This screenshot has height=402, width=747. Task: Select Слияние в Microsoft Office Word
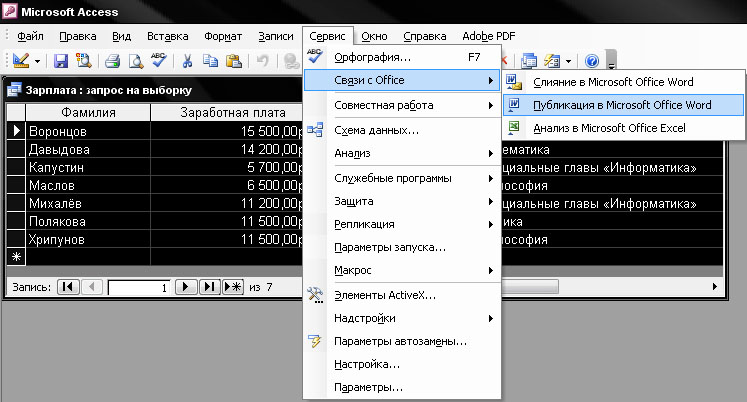[623, 82]
